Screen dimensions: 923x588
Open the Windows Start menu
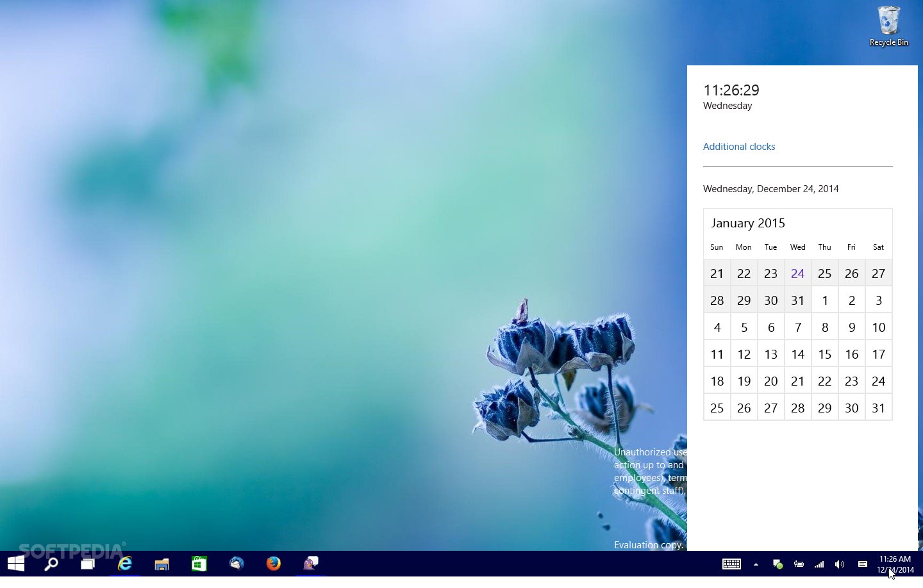click(16, 564)
